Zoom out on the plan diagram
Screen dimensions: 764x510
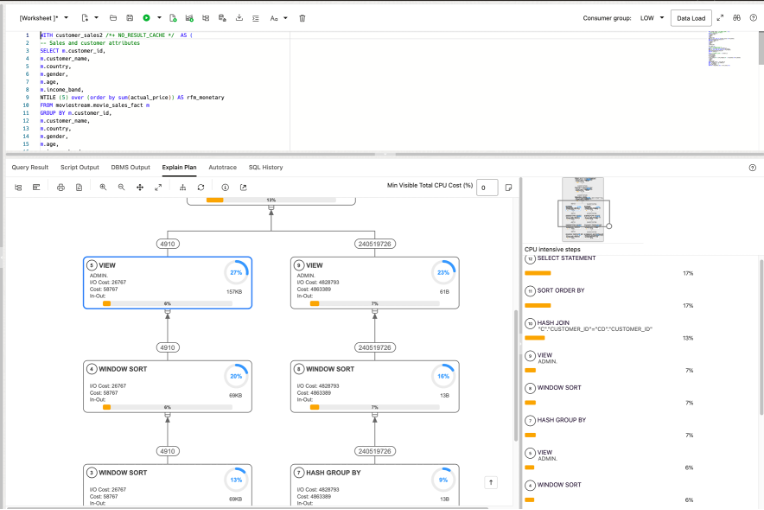[121, 187]
